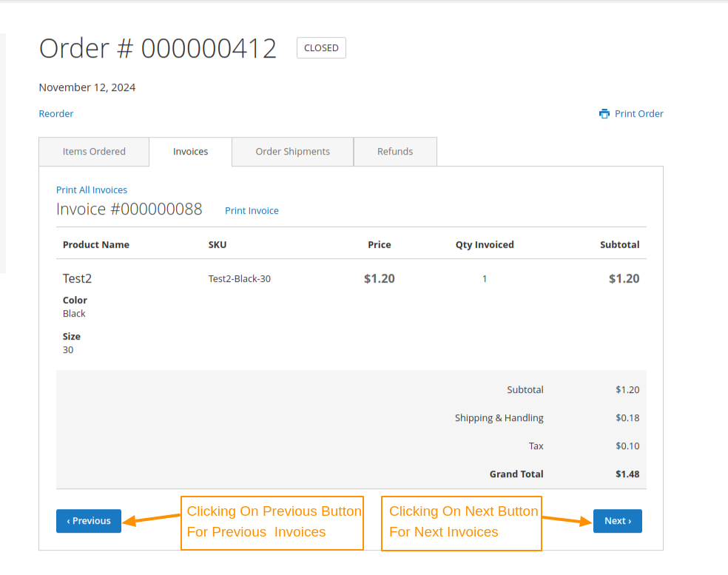
Task: Open the Order Shipments tab
Action: click(x=292, y=152)
